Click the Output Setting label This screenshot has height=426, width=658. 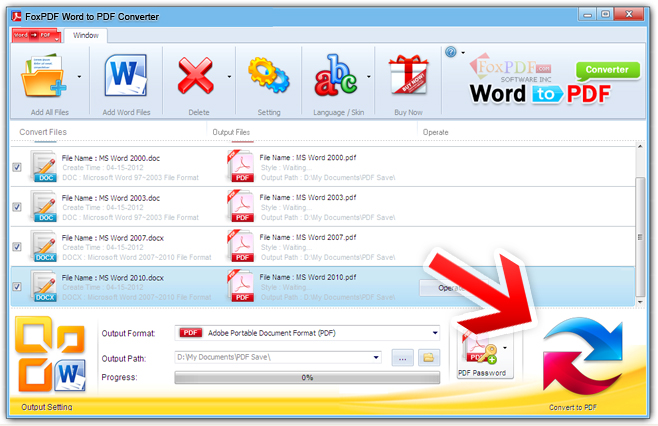coord(47,407)
